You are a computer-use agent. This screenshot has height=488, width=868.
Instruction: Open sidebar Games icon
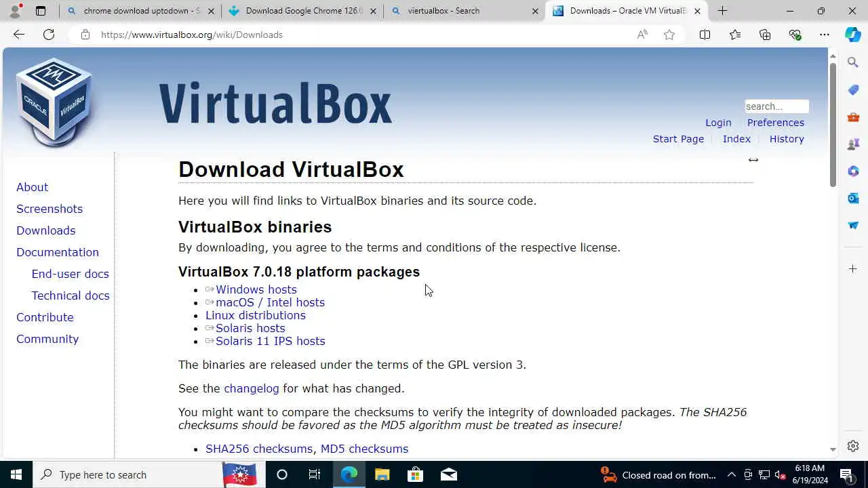point(853,144)
